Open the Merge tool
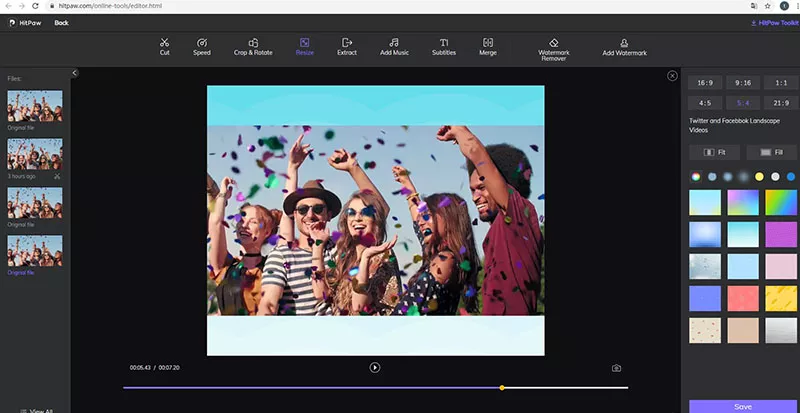Screen dimensions: 800x413 pyautogui.click(x=488, y=46)
